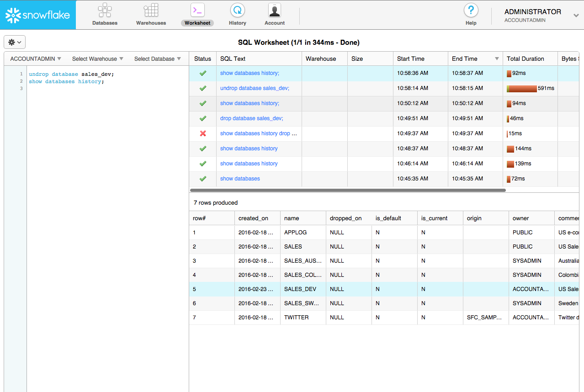
Task: Select the TWITTER name cell
Action: click(303, 317)
